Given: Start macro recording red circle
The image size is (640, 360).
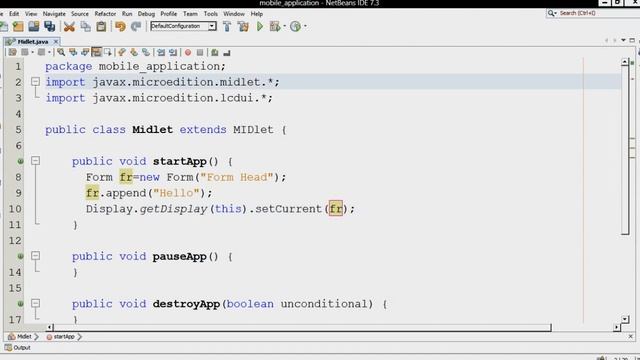Looking at the screenshot, I should pyautogui.click(x=188, y=52).
